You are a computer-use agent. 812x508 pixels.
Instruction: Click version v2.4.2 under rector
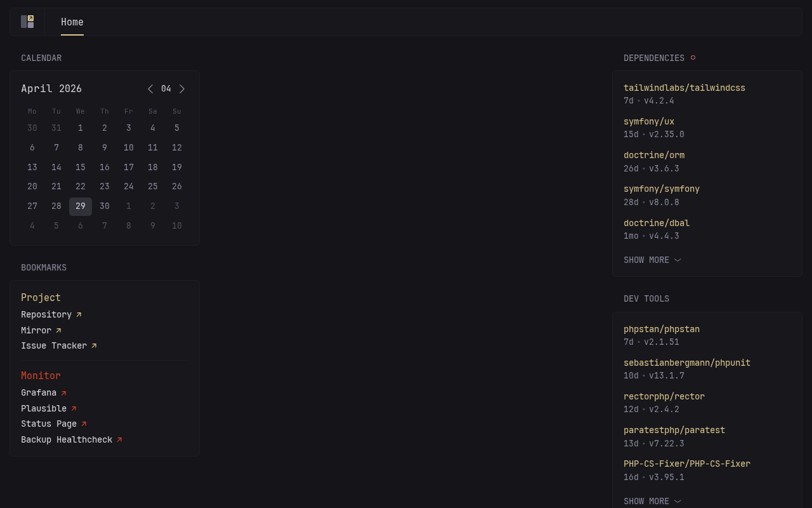(664, 410)
